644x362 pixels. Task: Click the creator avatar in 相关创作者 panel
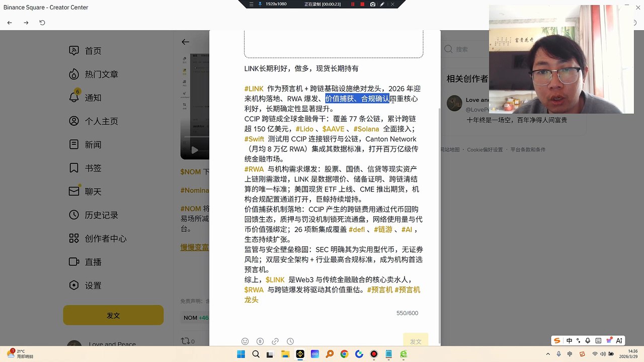pyautogui.click(x=454, y=103)
